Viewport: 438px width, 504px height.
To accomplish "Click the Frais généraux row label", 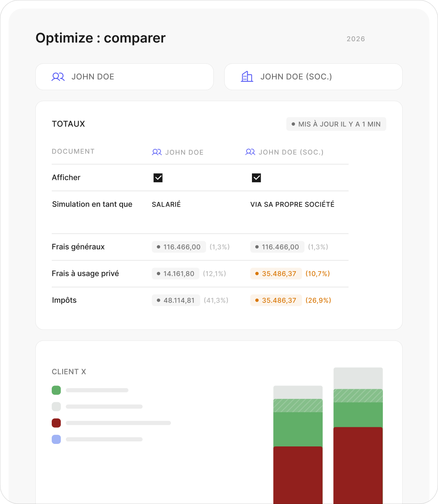I will [78, 247].
